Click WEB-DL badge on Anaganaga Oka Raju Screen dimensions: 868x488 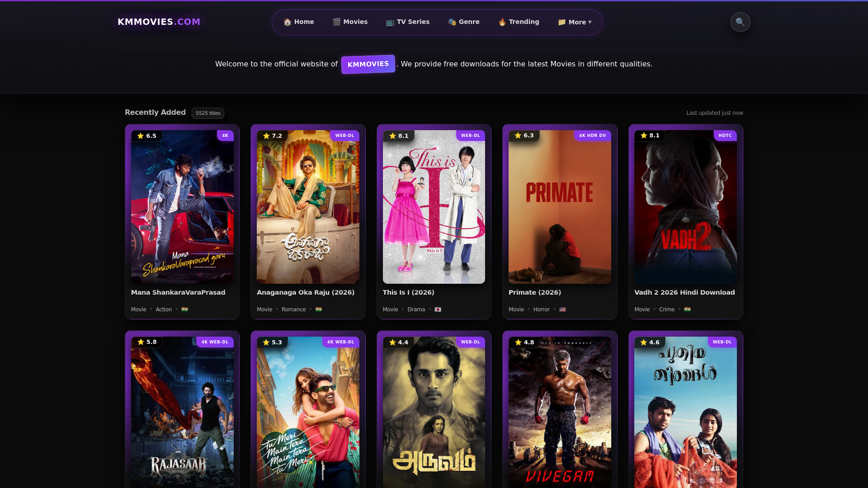coord(344,136)
